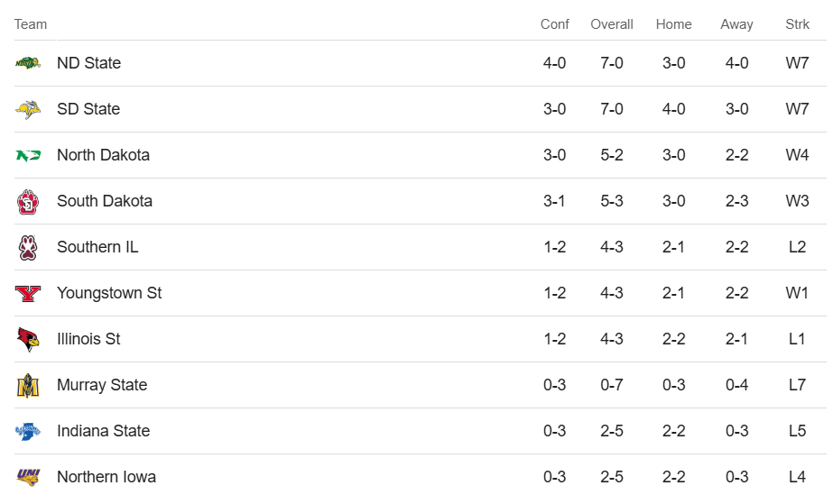Open the Southern IL paw logo
The height and width of the screenshot is (504, 833).
point(28,247)
